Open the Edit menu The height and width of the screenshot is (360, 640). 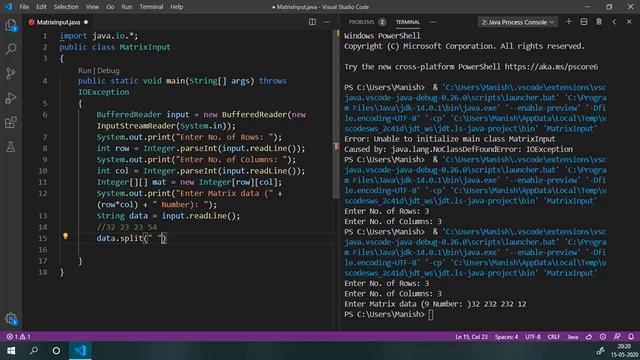[x=41, y=7]
